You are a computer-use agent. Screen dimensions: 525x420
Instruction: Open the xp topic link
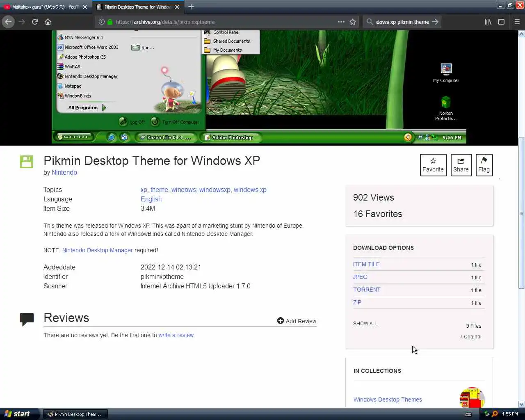point(144,190)
